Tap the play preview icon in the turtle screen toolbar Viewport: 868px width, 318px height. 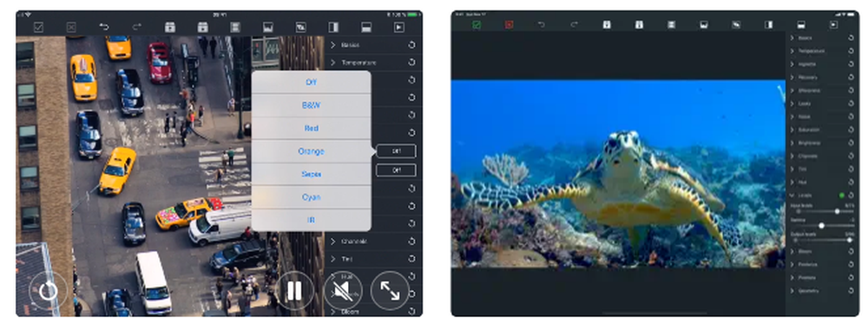click(x=833, y=25)
